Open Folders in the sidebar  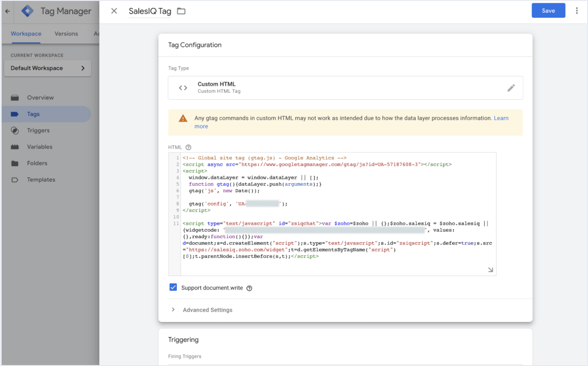[46, 163]
